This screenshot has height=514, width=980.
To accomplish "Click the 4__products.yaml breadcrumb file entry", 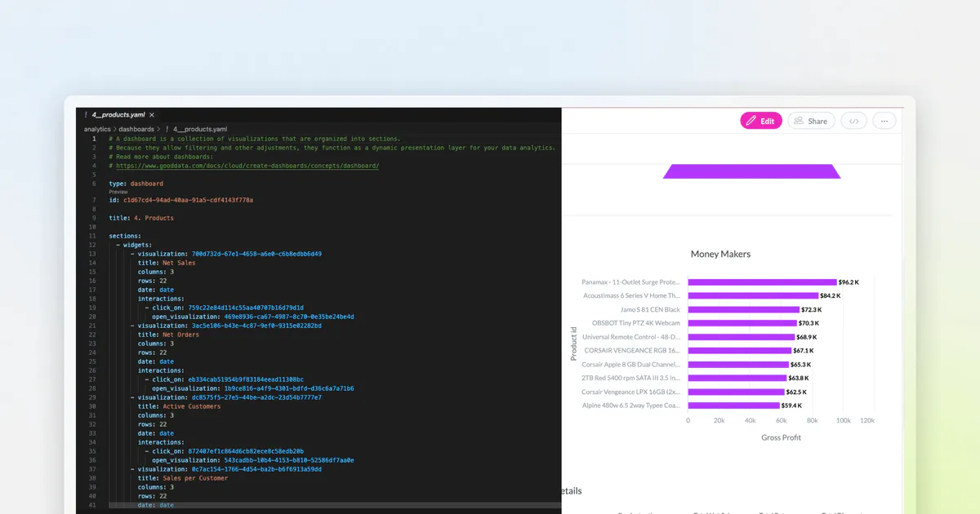I will tap(200, 129).
